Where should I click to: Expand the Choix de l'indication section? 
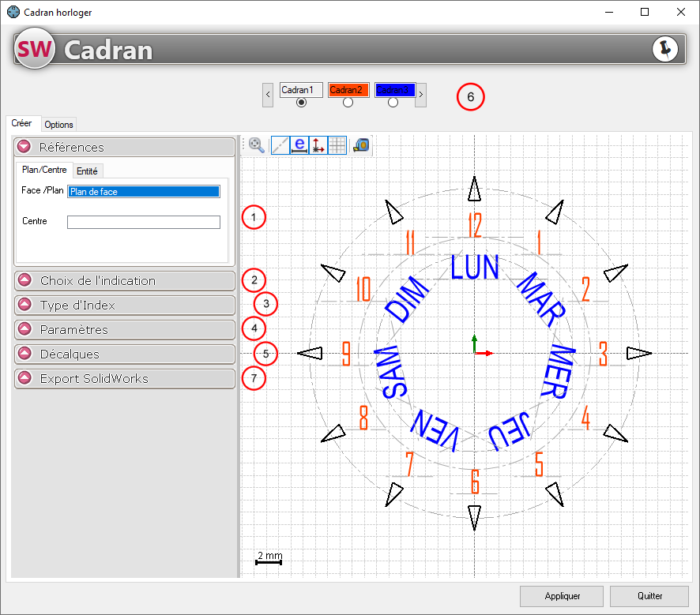24,280
